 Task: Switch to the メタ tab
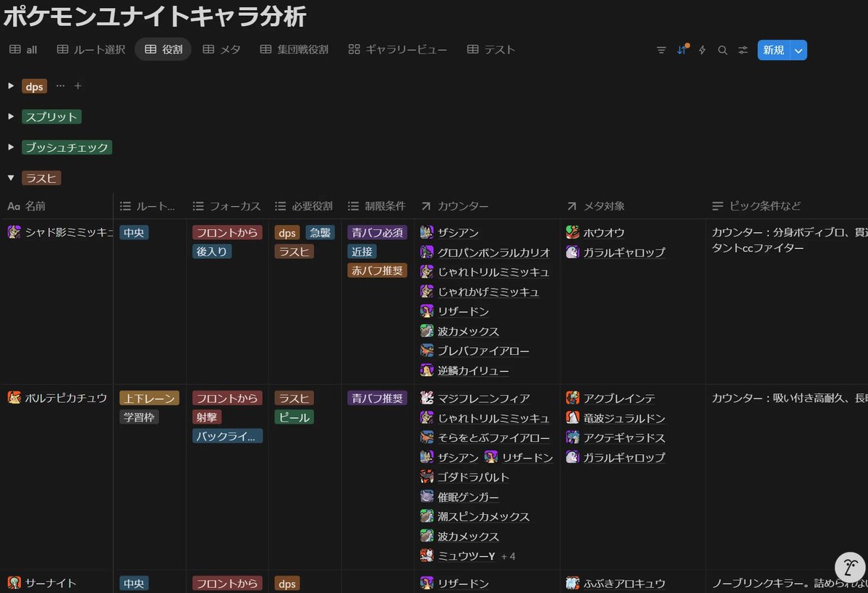click(x=221, y=50)
